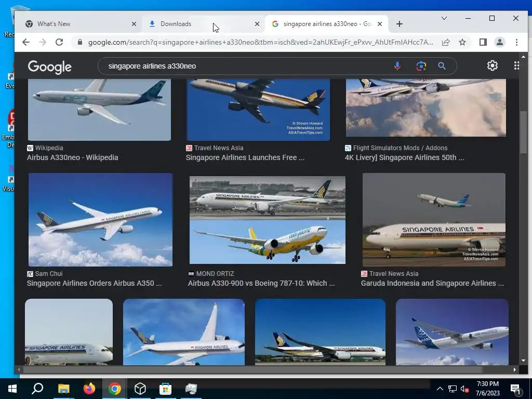This screenshot has height=399, width=532.
Task: Open Google quick settings gear
Action: [493, 65]
